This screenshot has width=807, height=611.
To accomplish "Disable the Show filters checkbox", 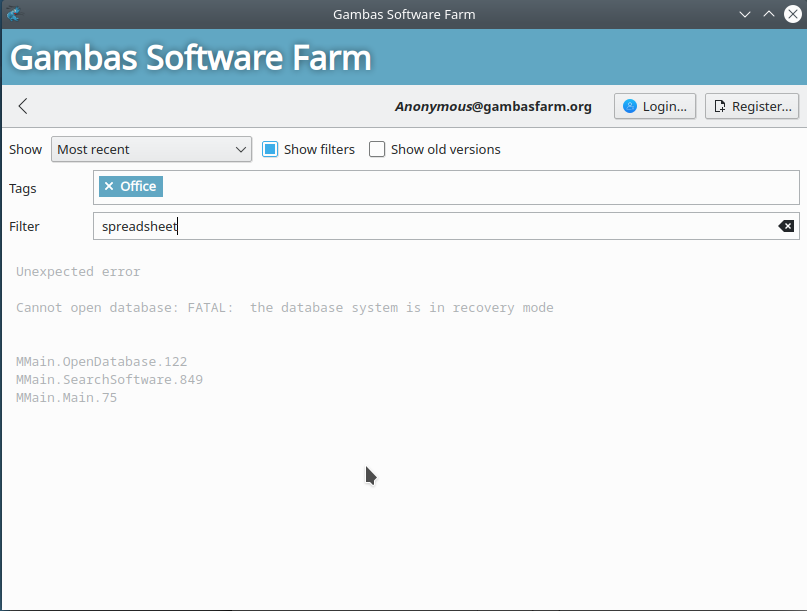I will pyautogui.click(x=269, y=149).
